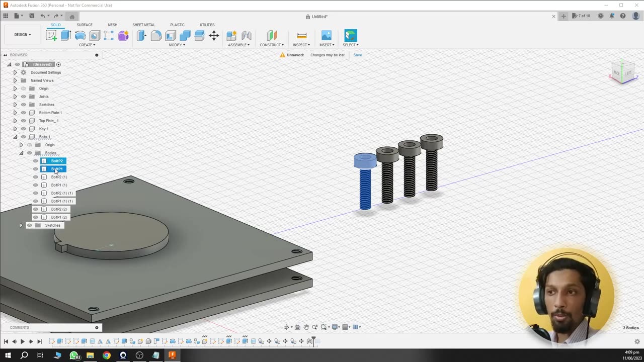The width and height of the screenshot is (644, 362).
Task: Open the timeline settings gear
Action: tap(637, 341)
